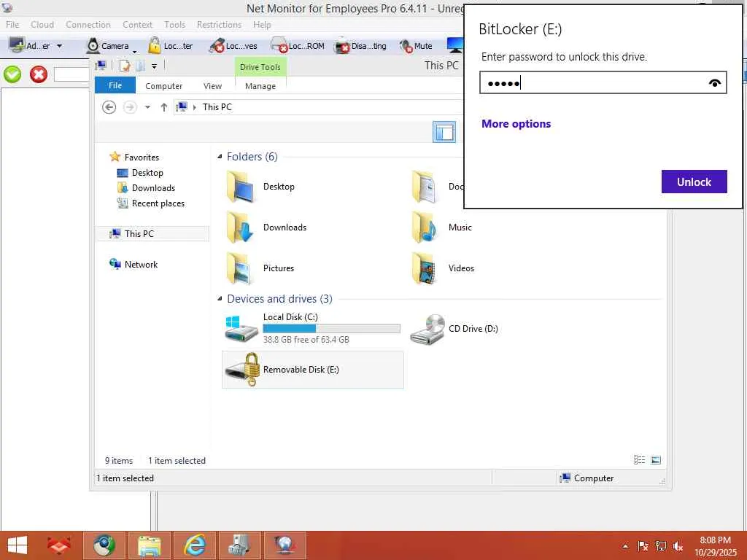Select the locked Removable Disk (E:)
The height and width of the screenshot is (560, 747).
[x=313, y=370]
